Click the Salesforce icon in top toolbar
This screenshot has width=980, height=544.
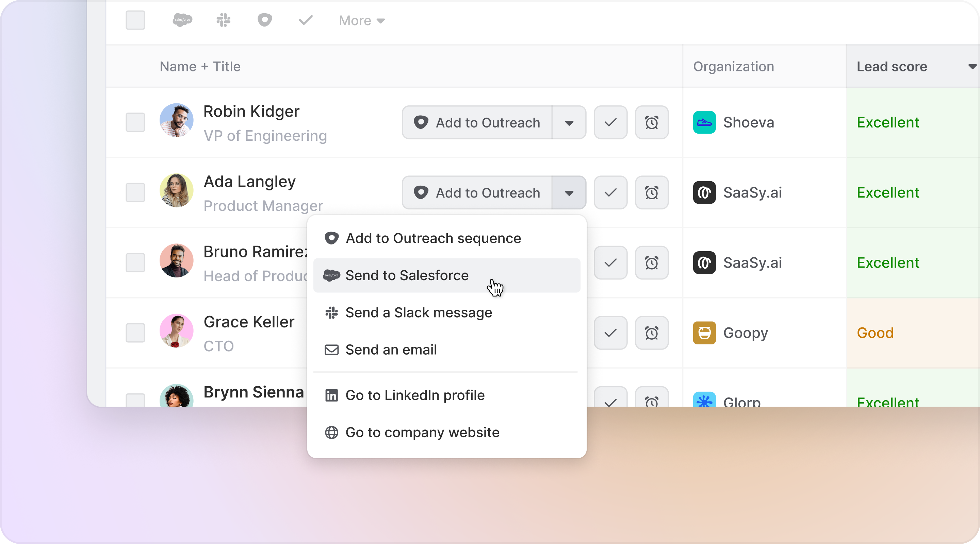click(x=182, y=20)
